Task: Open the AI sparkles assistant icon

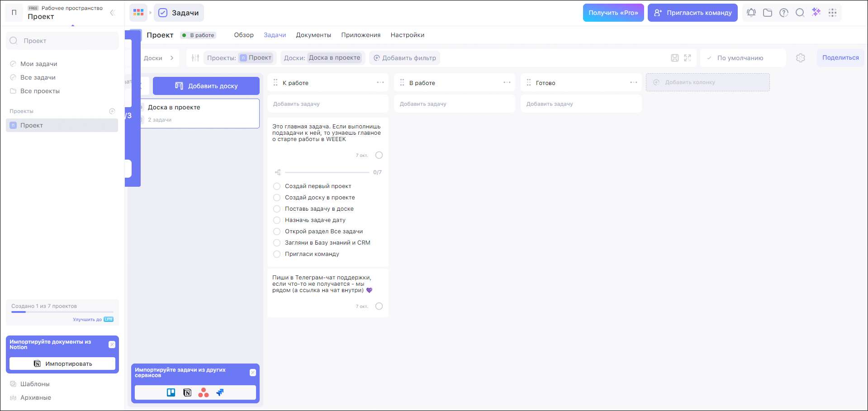Action: point(816,12)
